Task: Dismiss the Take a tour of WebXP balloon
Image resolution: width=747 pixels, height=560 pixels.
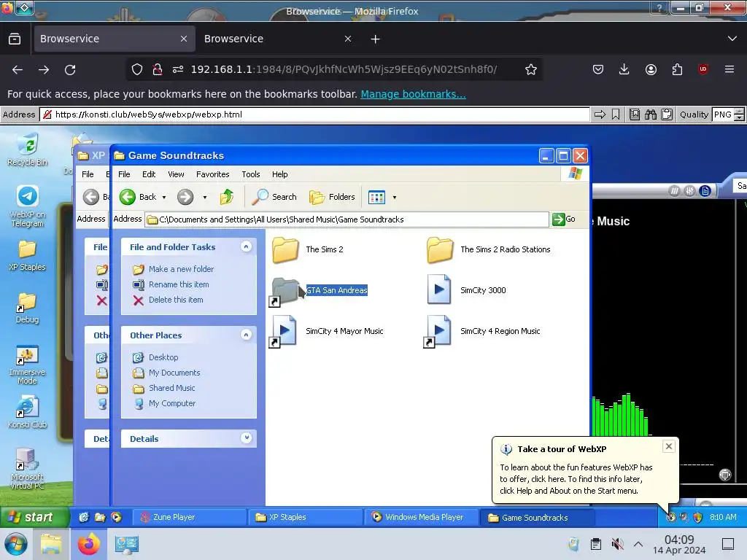Action: pos(668,446)
